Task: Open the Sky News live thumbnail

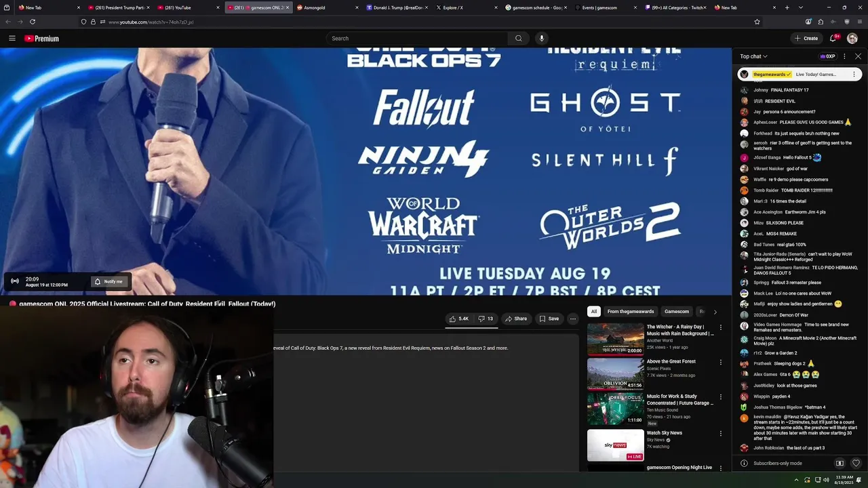Action: click(x=615, y=445)
